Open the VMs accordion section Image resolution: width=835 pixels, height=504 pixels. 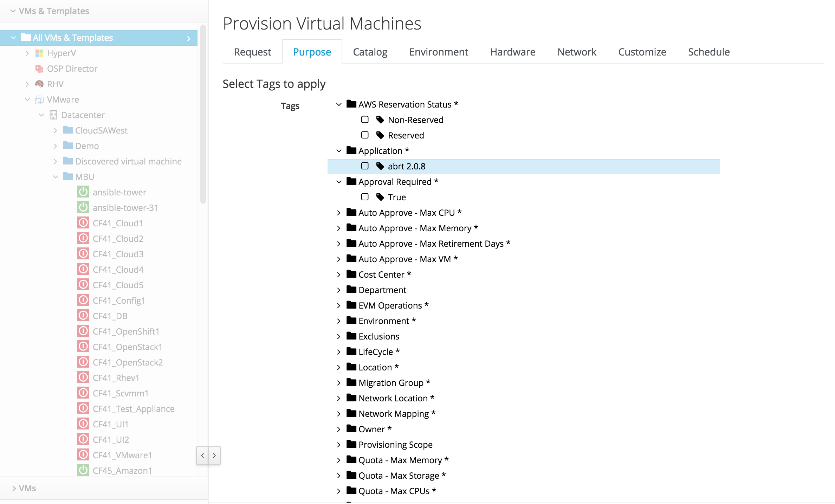pos(27,488)
